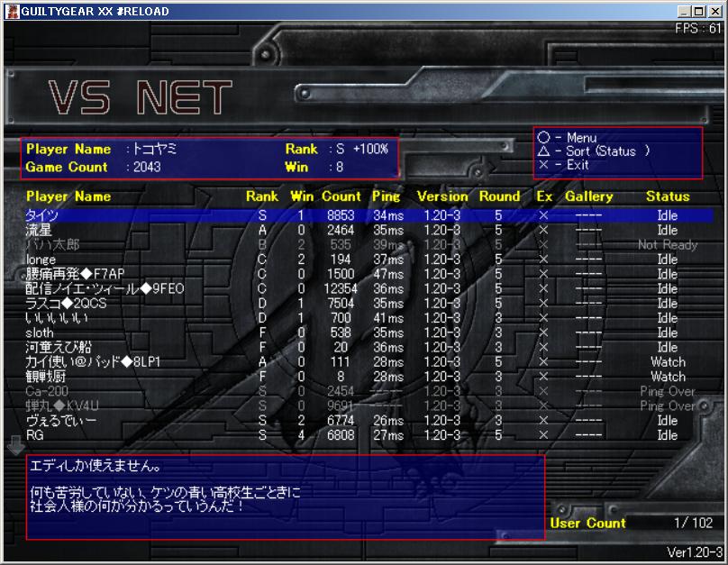Click the Version column header
This screenshot has height=565, width=728.
pos(442,196)
